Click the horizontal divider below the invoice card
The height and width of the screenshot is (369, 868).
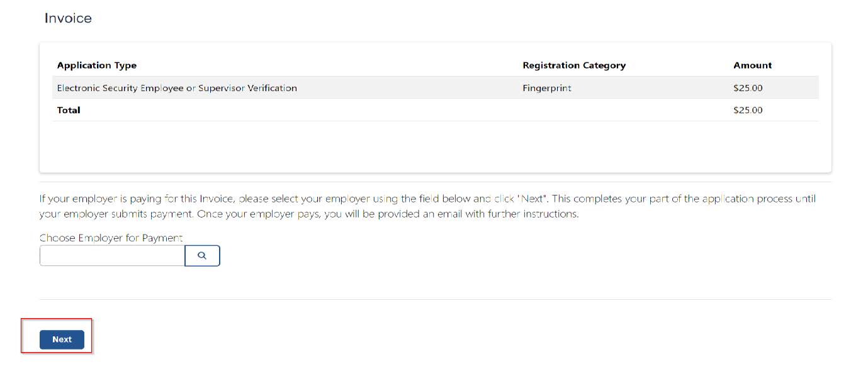click(434, 182)
